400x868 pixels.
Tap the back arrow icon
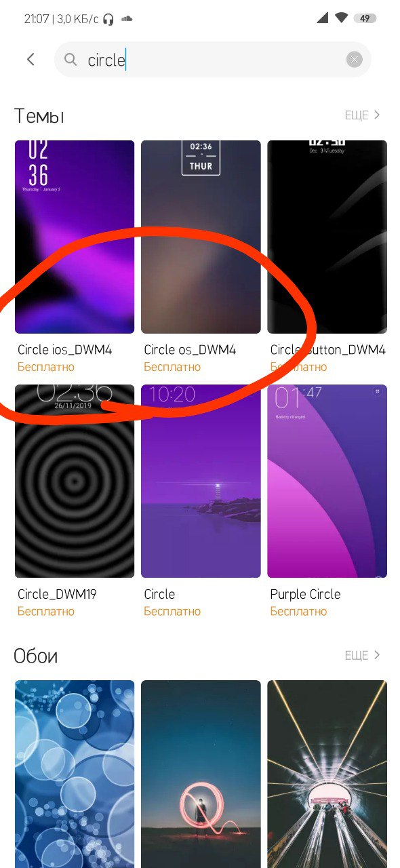pos(31,60)
